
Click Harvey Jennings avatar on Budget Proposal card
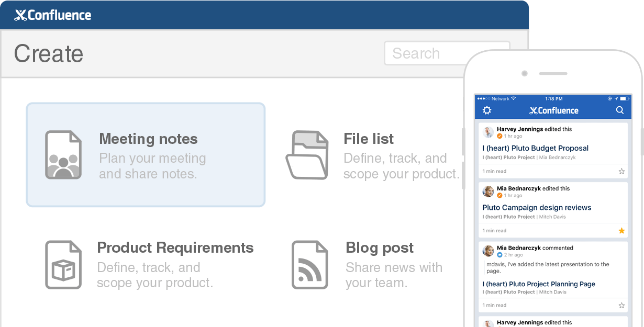488,132
